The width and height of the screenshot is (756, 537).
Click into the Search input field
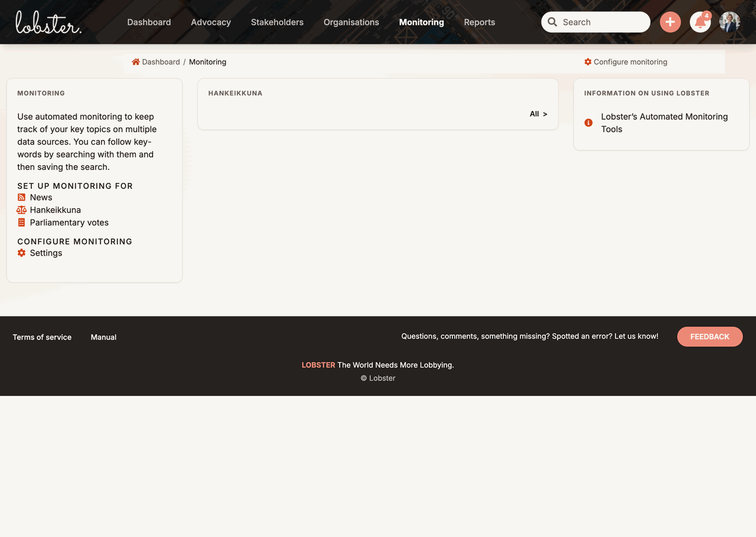click(595, 22)
